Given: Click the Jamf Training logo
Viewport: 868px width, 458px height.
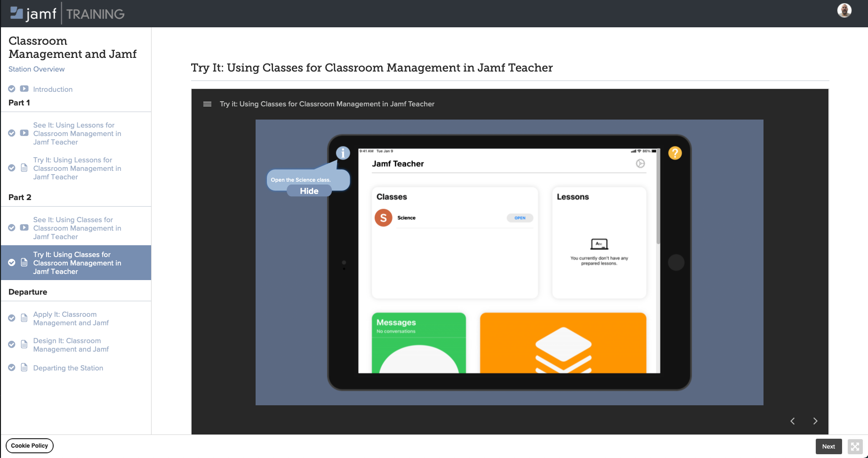Looking at the screenshot, I should click(67, 14).
